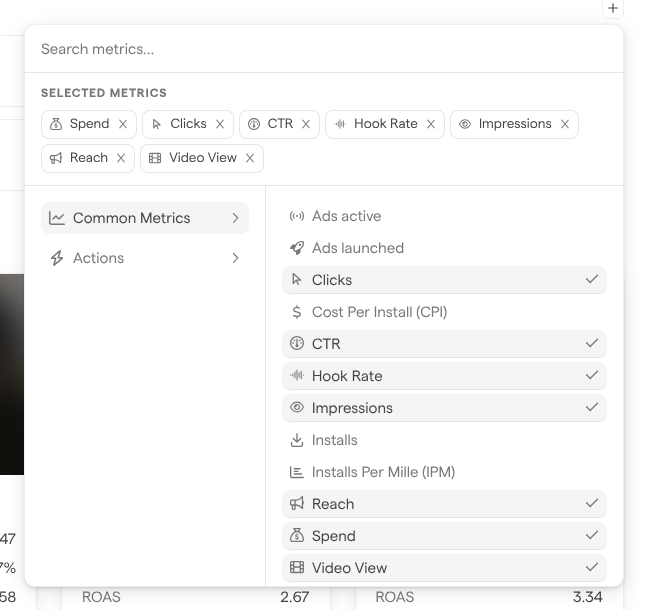Open the Common Metrics category
Viewport: 648px width, 610px height.
click(x=145, y=218)
